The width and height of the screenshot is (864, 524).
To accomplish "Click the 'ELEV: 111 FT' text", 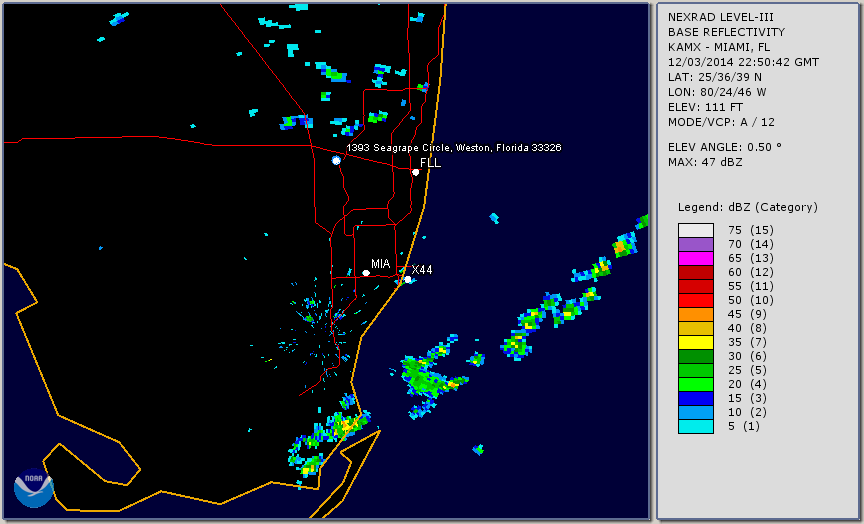I will [705, 107].
